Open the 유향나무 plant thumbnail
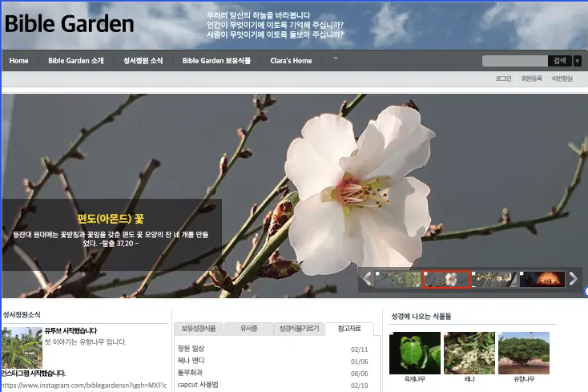588x392 pixels. (x=524, y=354)
